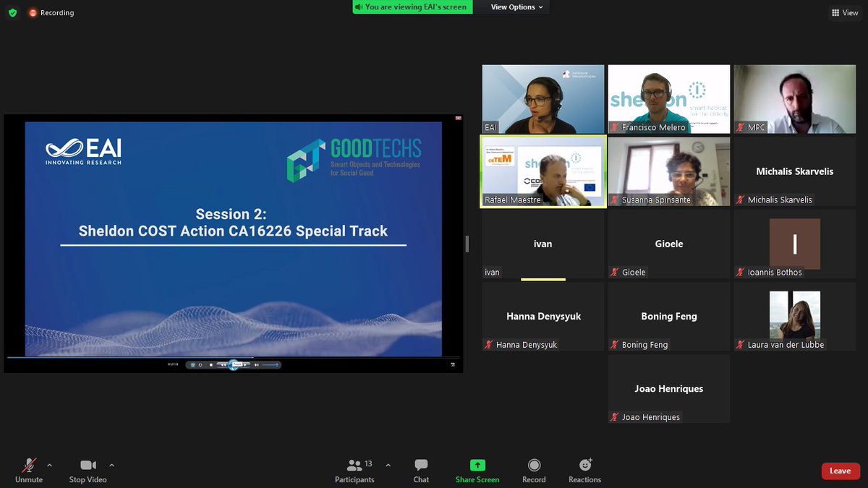
Task: Click the GOODTECHS logo on slide
Action: [354, 160]
